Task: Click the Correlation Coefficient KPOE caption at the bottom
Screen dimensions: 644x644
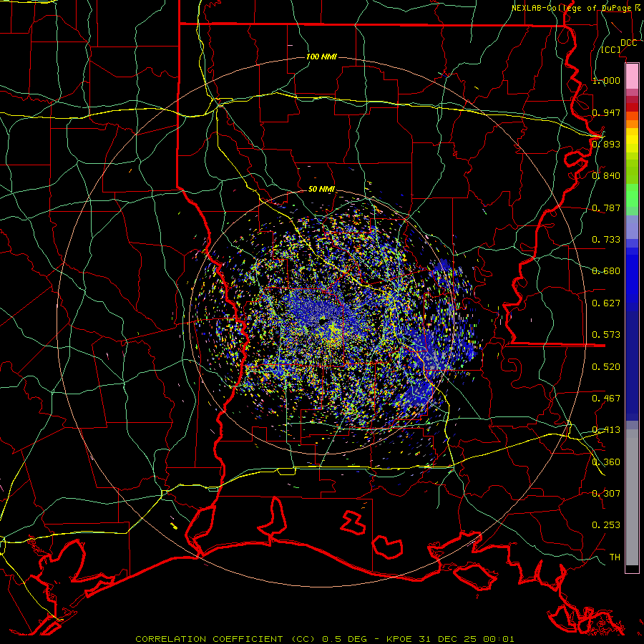Action: pyautogui.click(x=324, y=639)
